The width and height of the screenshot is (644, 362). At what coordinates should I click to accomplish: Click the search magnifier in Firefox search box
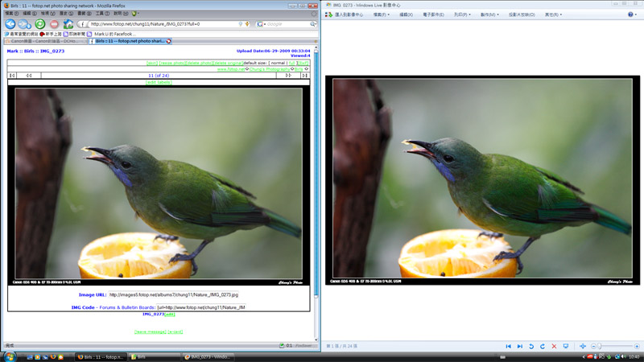tap(313, 24)
